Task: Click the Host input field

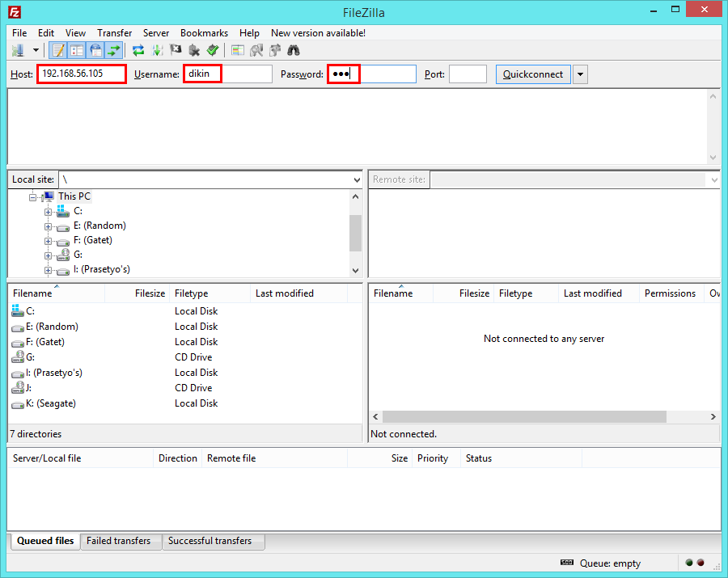Action: pyautogui.click(x=82, y=74)
